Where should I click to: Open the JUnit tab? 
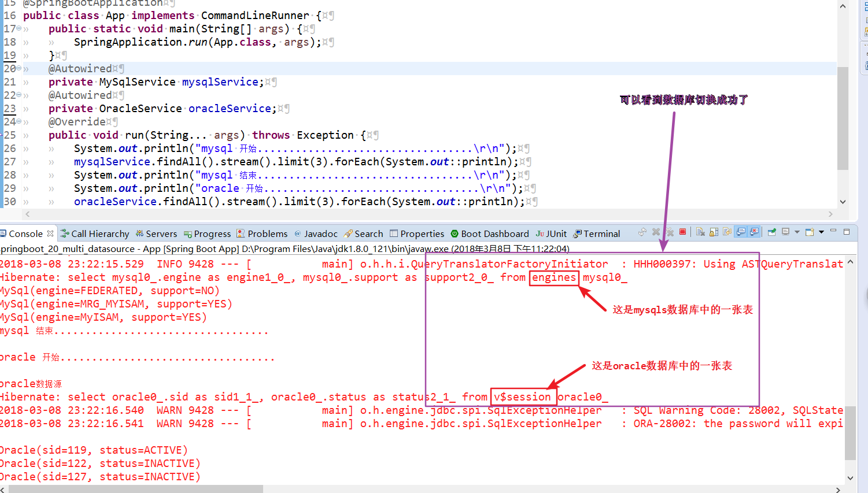click(551, 233)
